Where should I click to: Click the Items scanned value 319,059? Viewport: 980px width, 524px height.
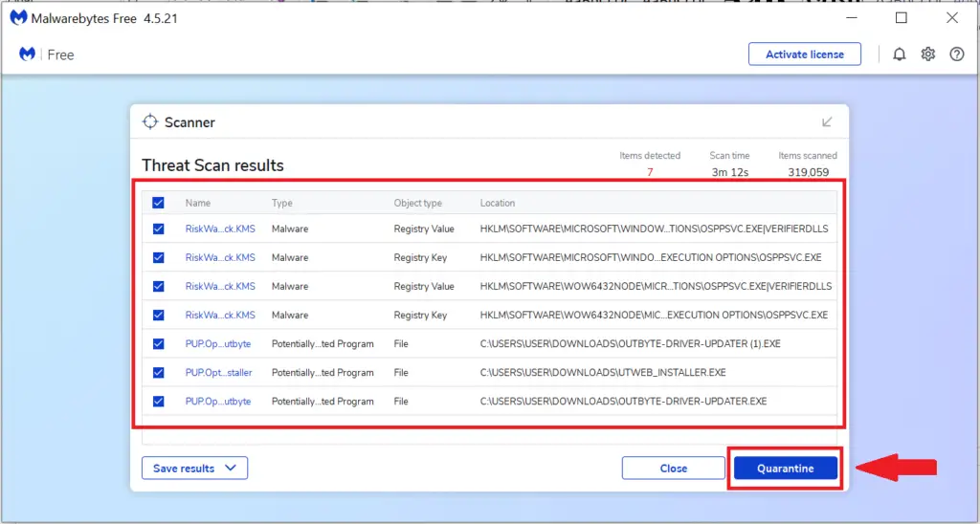[x=808, y=172]
